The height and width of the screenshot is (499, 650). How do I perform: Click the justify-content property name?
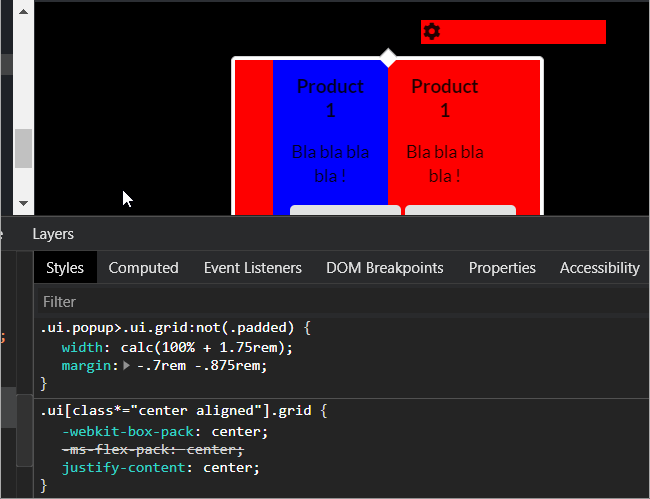pos(123,468)
